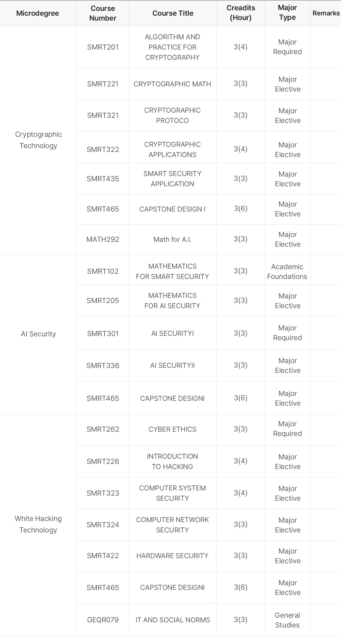341x644 pixels.
Task: Select course number GEQR079
Action: tap(103, 620)
